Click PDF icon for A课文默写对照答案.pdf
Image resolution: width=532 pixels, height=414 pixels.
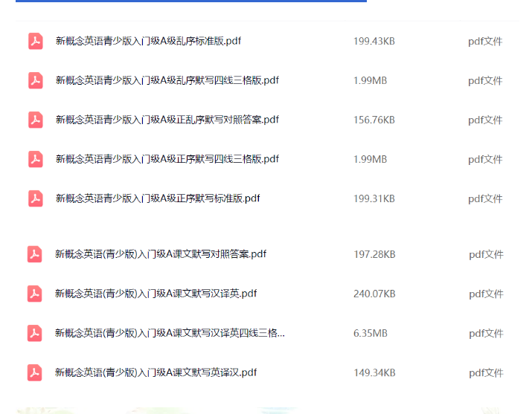pos(35,254)
